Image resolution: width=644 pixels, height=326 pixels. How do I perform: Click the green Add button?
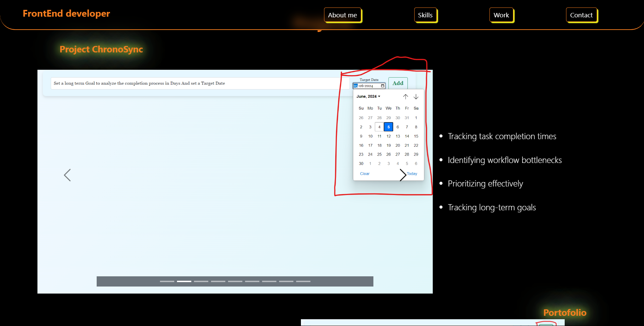(398, 83)
